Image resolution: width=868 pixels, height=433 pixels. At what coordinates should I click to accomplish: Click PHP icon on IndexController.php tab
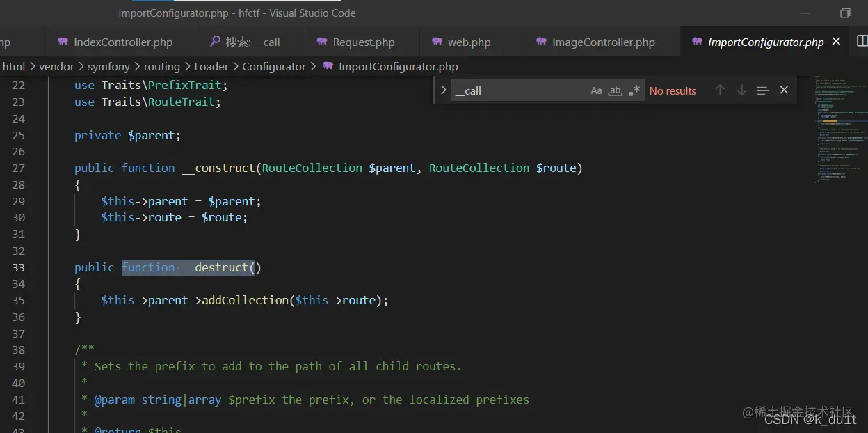click(x=63, y=42)
